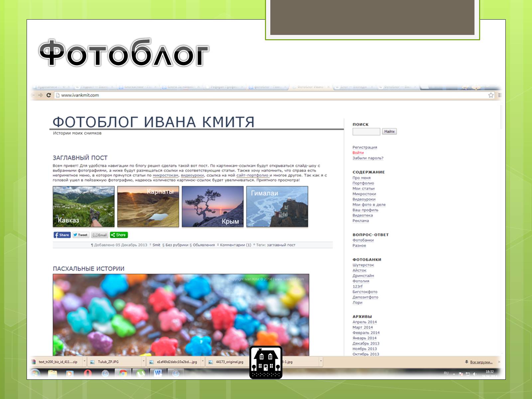Open Про меня in the sidebar

click(361, 178)
